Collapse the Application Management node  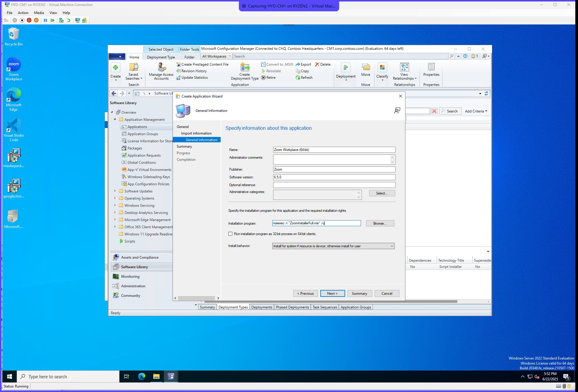pos(115,119)
